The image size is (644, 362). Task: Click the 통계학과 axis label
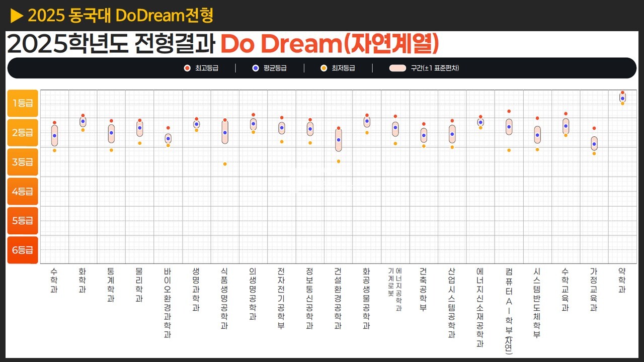[x=111, y=285]
